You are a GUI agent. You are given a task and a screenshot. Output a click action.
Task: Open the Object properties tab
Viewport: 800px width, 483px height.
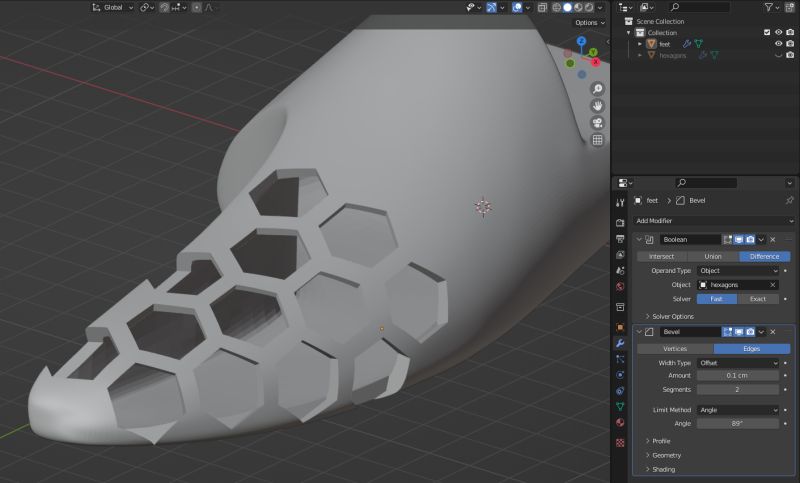coord(620,327)
